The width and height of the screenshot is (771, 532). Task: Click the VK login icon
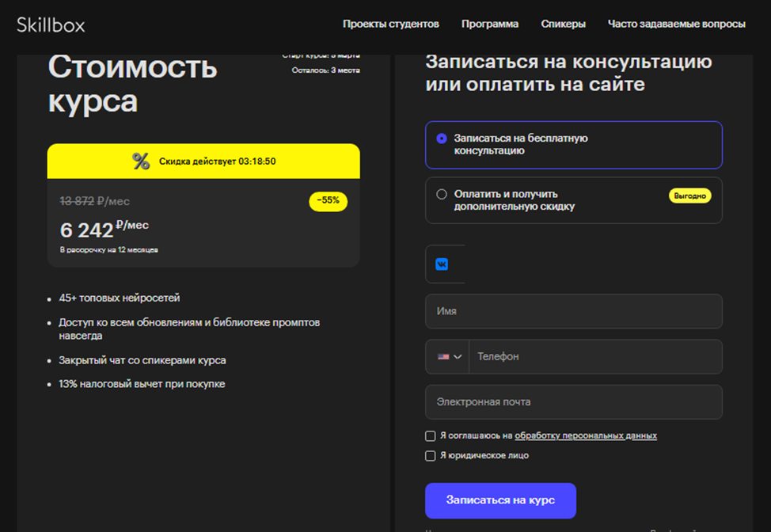[442, 264]
